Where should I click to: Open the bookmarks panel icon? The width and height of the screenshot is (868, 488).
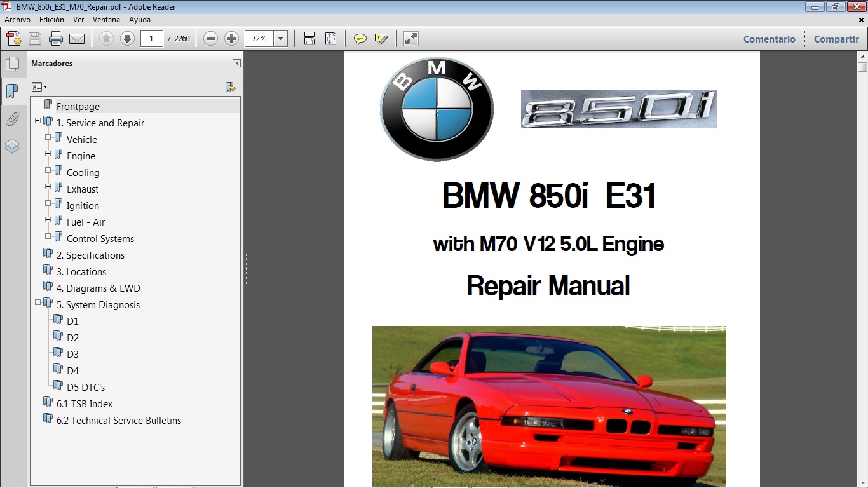(12, 91)
